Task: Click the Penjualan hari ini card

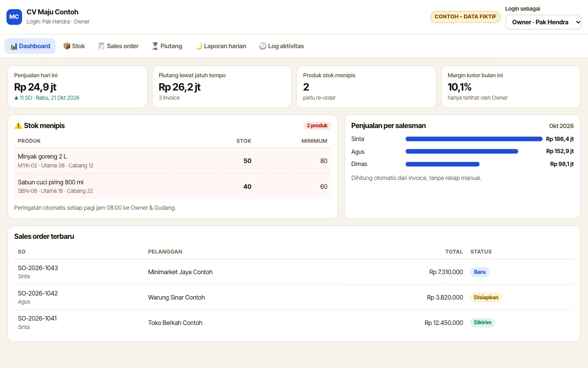Action: pos(77,87)
